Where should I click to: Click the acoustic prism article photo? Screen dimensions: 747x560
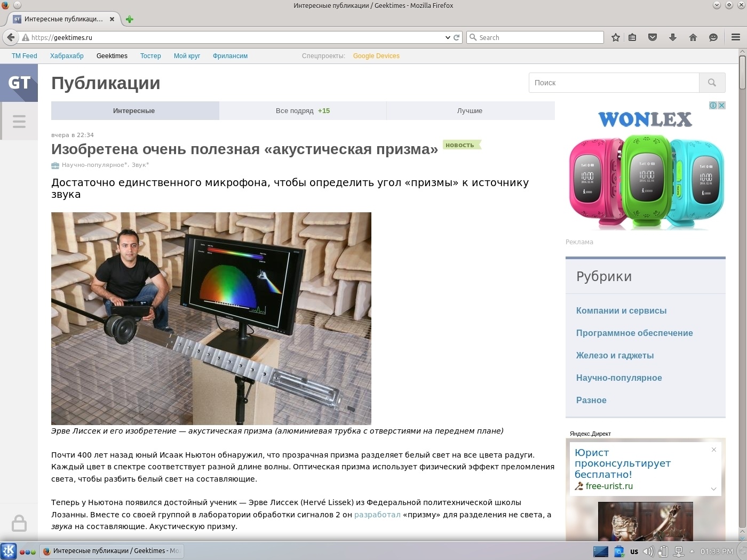(211, 318)
